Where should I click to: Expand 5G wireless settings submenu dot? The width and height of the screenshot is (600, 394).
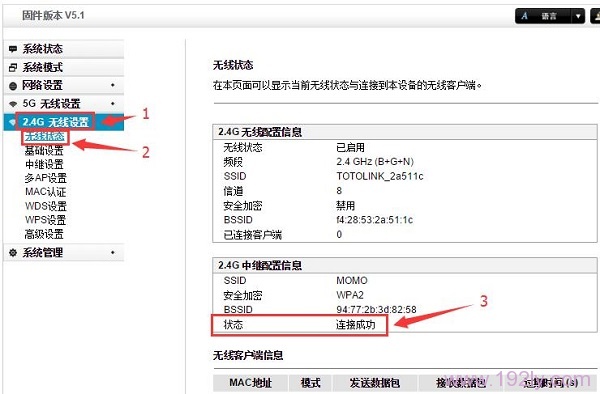coord(112,103)
